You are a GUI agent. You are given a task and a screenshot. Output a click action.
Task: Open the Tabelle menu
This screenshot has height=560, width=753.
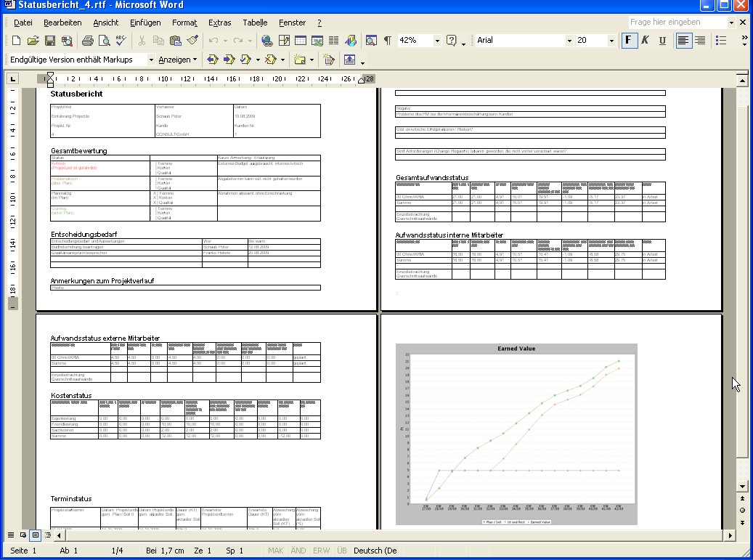pyautogui.click(x=255, y=23)
